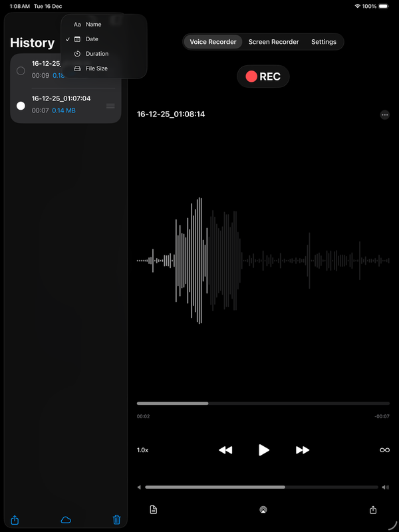399x532 pixels.
Task: Select the first recording's empty radio circle
Action: point(21,70)
